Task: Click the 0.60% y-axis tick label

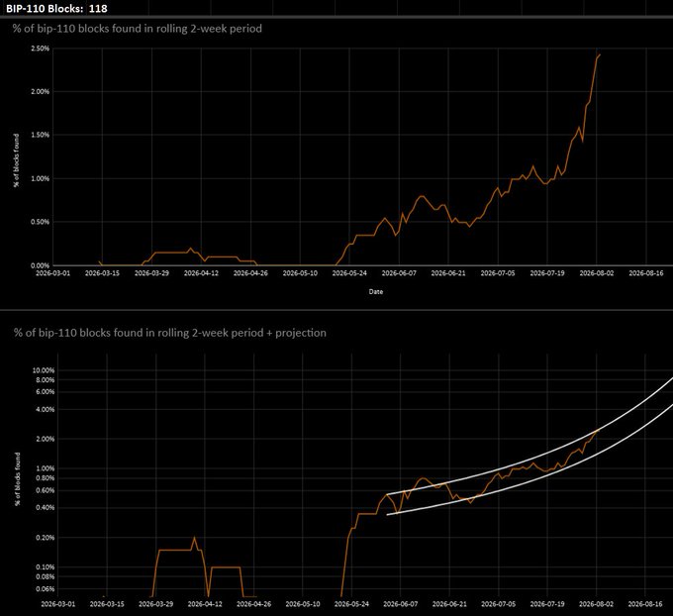Action: 46,490
